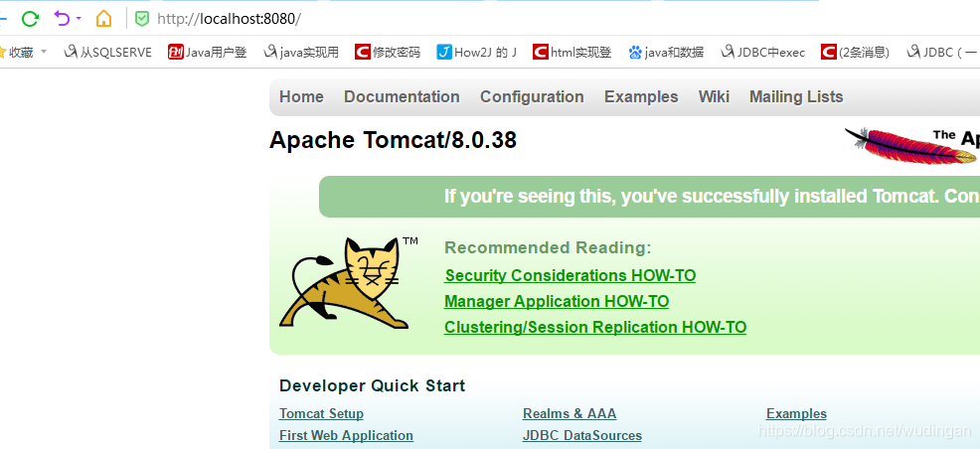Open the java和数据 bookmark

666,53
